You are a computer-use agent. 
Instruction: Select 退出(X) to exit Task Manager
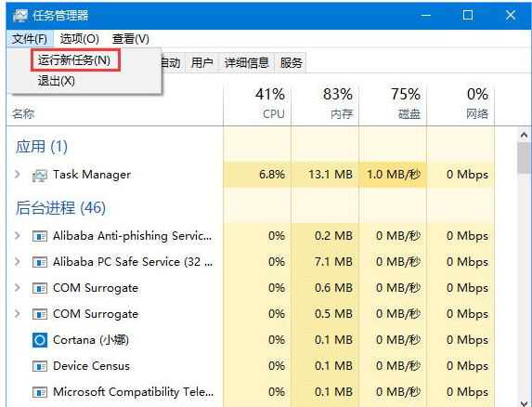[x=57, y=81]
